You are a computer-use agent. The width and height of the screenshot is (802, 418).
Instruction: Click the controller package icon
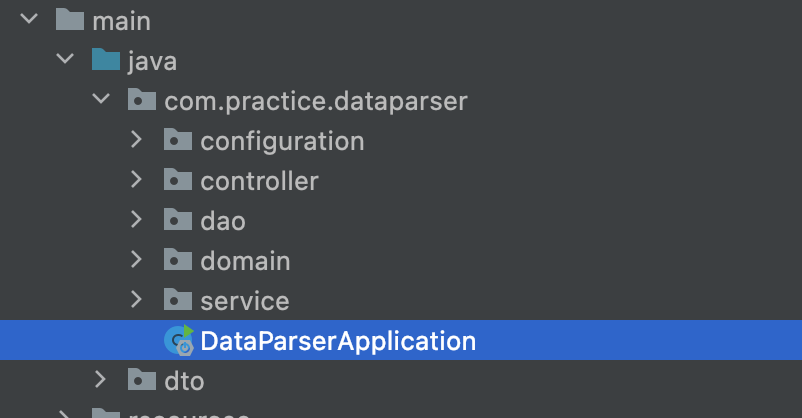pyautogui.click(x=177, y=179)
